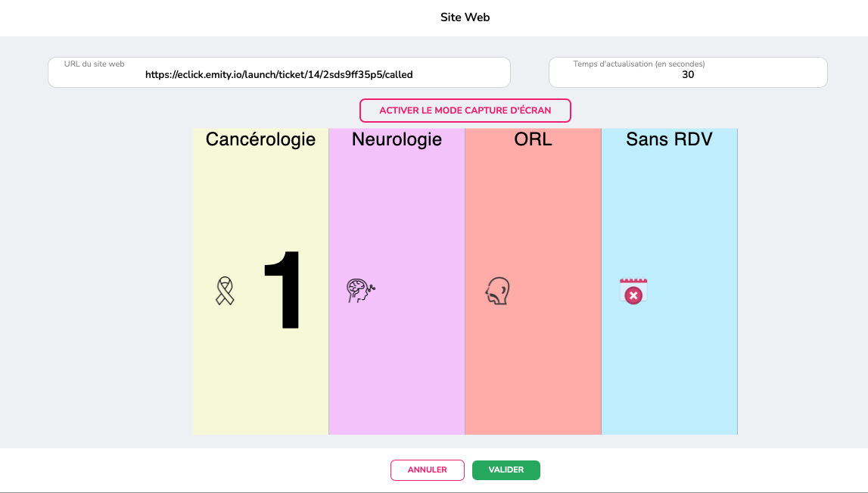The height and width of the screenshot is (493, 868).
Task: Click the calendar cross Sans RDV icon
Action: click(633, 291)
